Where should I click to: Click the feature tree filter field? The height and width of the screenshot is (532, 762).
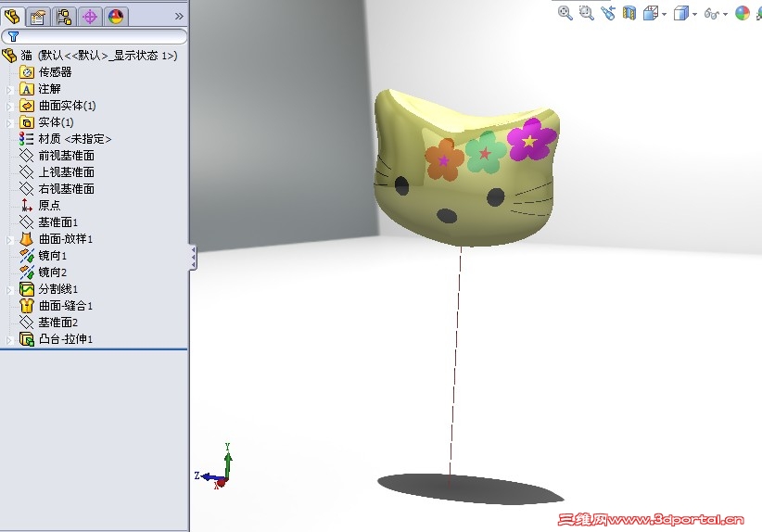point(95,36)
